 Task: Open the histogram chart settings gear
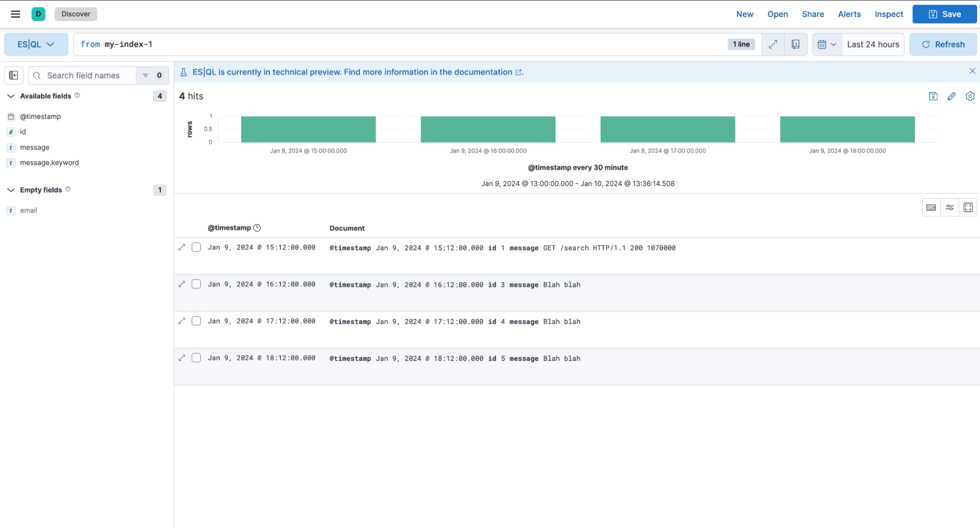coord(970,96)
